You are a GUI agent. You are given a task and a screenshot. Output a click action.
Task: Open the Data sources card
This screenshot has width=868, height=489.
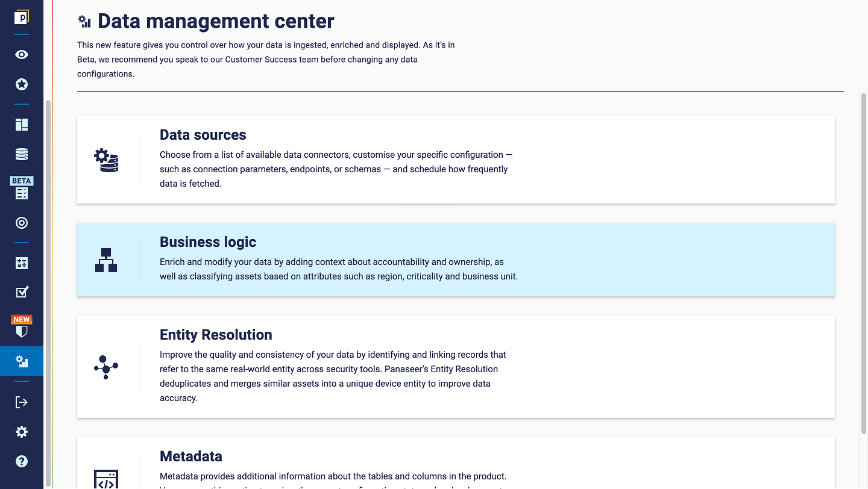point(456,160)
